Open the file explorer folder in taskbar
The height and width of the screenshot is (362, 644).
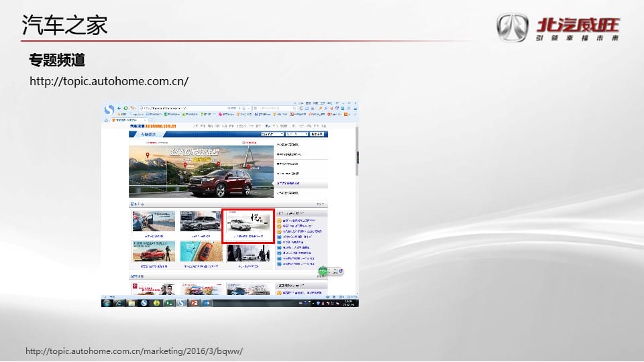(131, 303)
